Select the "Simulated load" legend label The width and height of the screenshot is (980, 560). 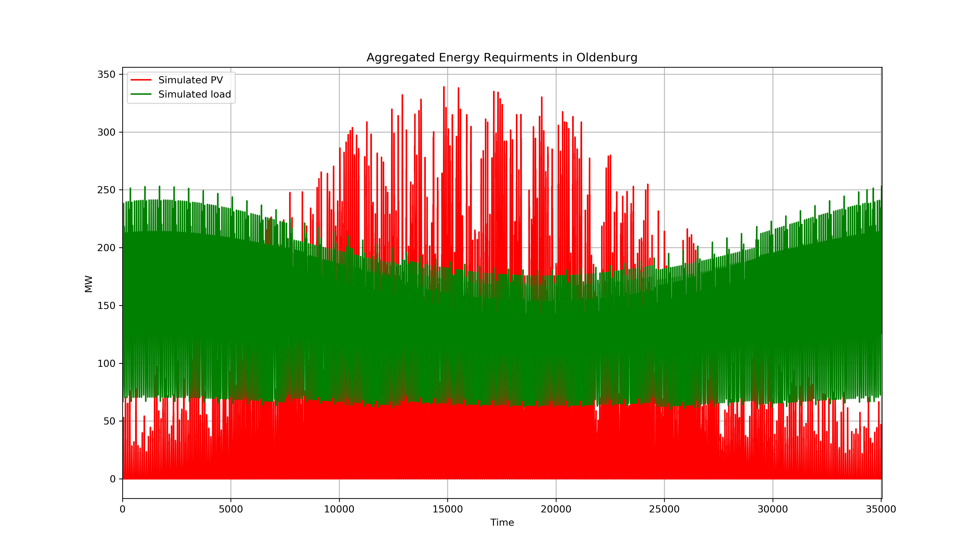195,94
